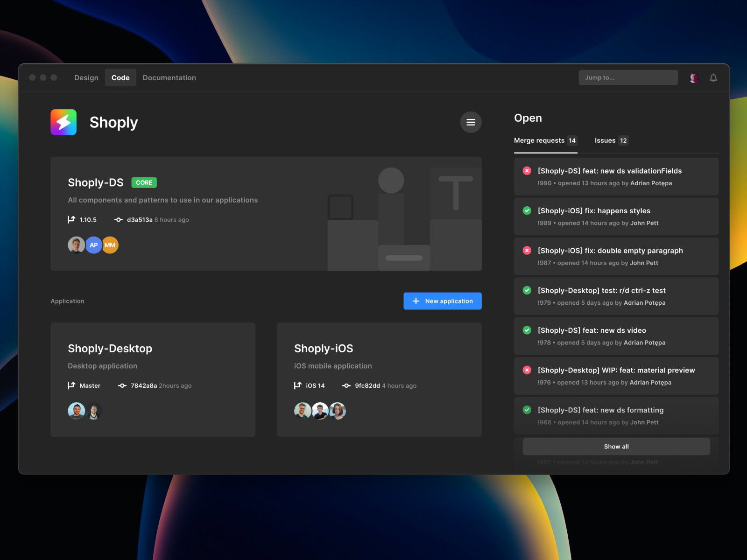The image size is (747, 560).
Task: Click the CORE badge
Action: pyautogui.click(x=144, y=182)
